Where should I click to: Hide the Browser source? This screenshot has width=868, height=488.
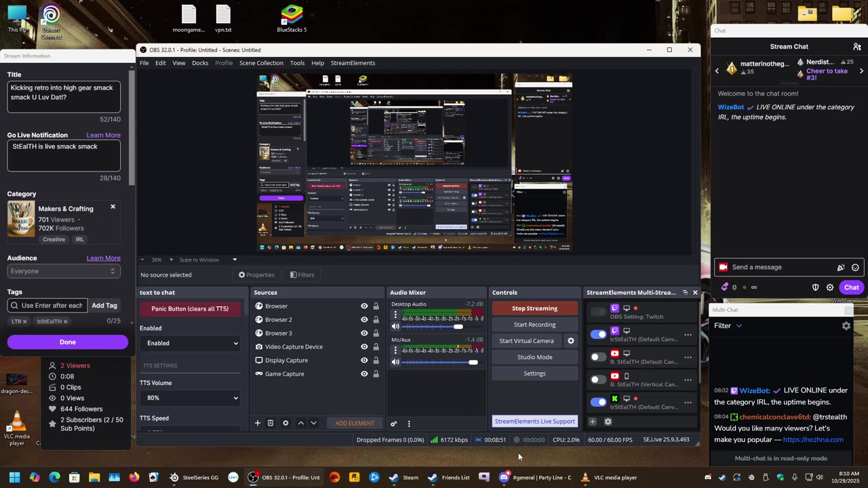(364, 306)
